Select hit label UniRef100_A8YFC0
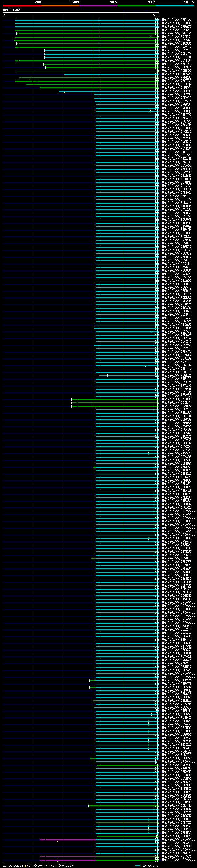Image resolution: width=197 pixels, height=868 pixels. [x=177, y=382]
